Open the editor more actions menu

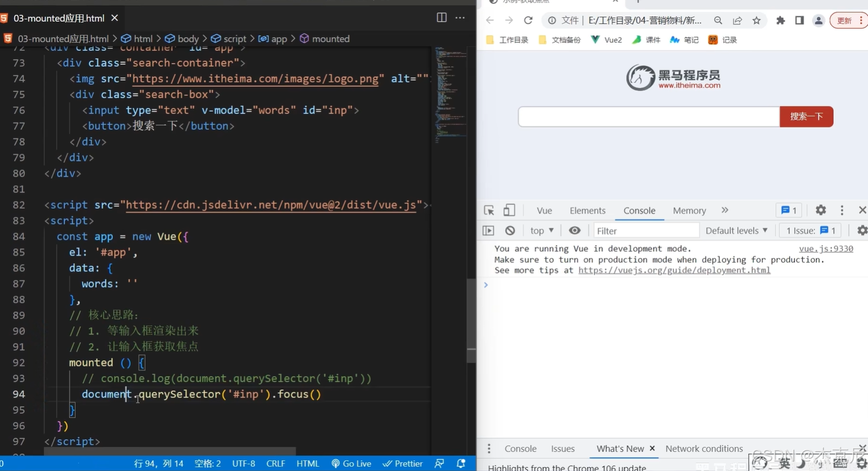(460, 17)
